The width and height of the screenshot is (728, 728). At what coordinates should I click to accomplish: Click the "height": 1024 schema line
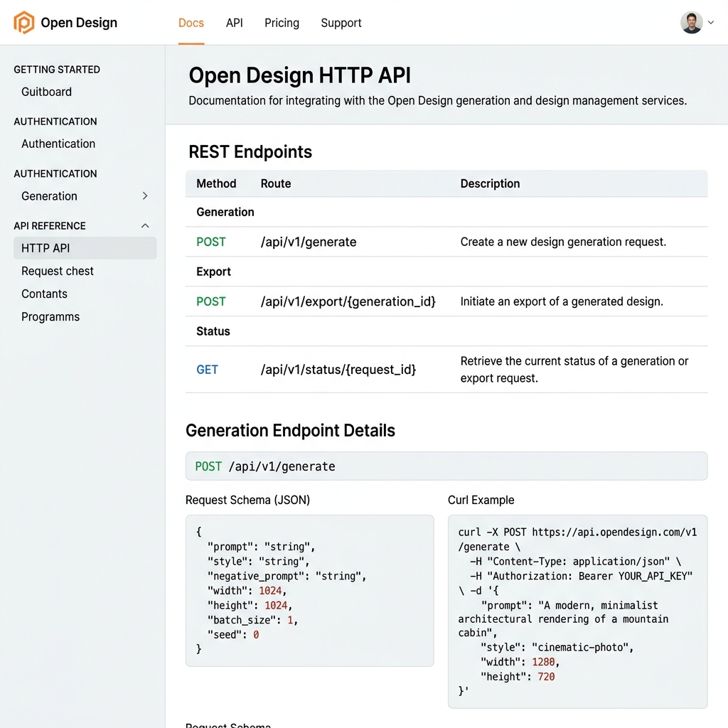coord(250,606)
